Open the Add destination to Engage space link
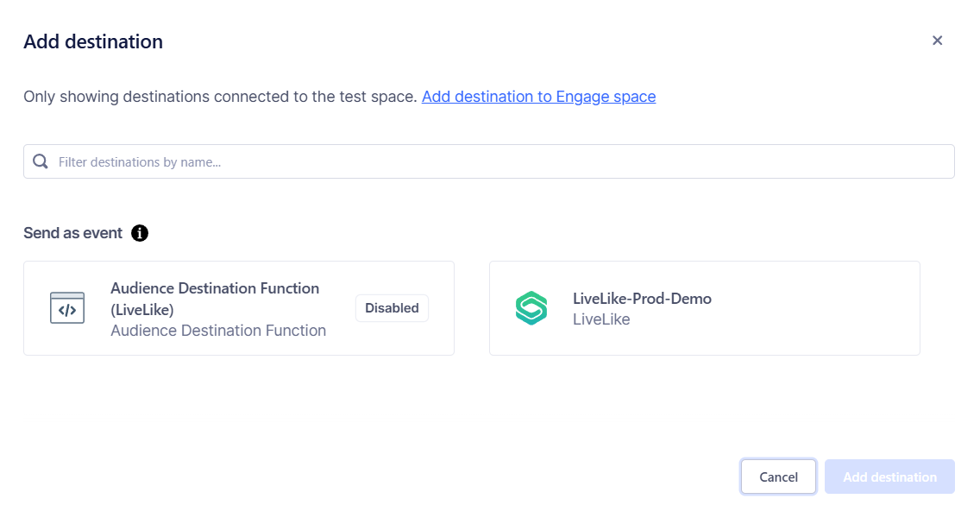Screen dimensions: 980x524 pyautogui.click(x=538, y=97)
